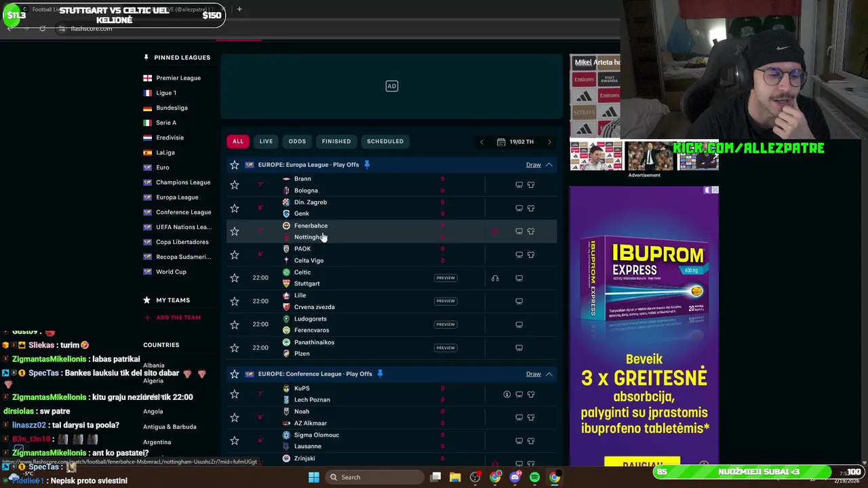The image size is (868, 488).
Task: Go to previous day arrow
Action: 481,142
